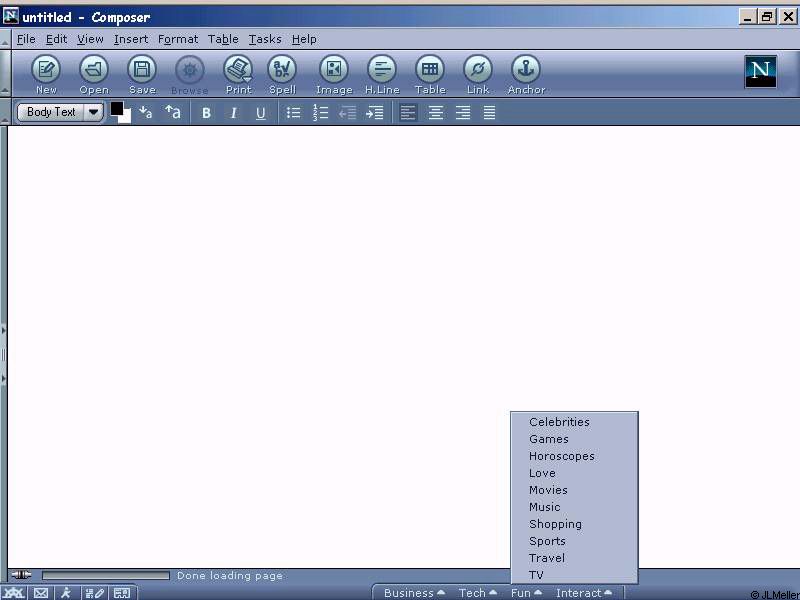The width and height of the screenshot is (800, 600).
Task: Collapse the formatting toolbar grippy handle
Action: 5,112
